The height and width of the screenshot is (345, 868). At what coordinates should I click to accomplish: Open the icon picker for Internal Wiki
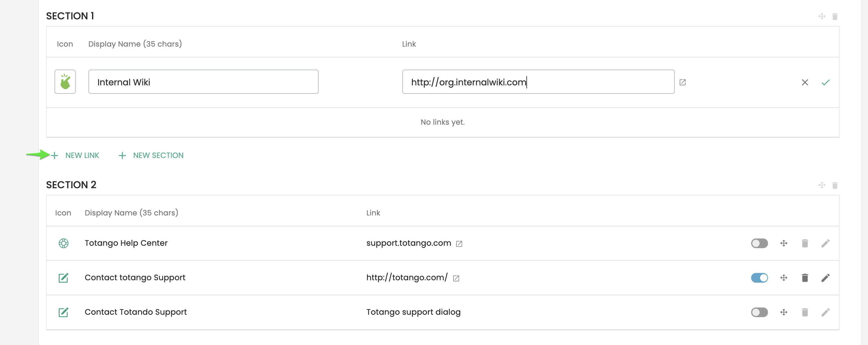point(65,82)
